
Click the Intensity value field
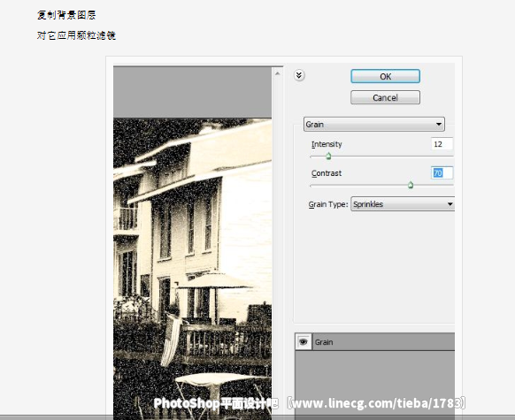coord(442,144)
